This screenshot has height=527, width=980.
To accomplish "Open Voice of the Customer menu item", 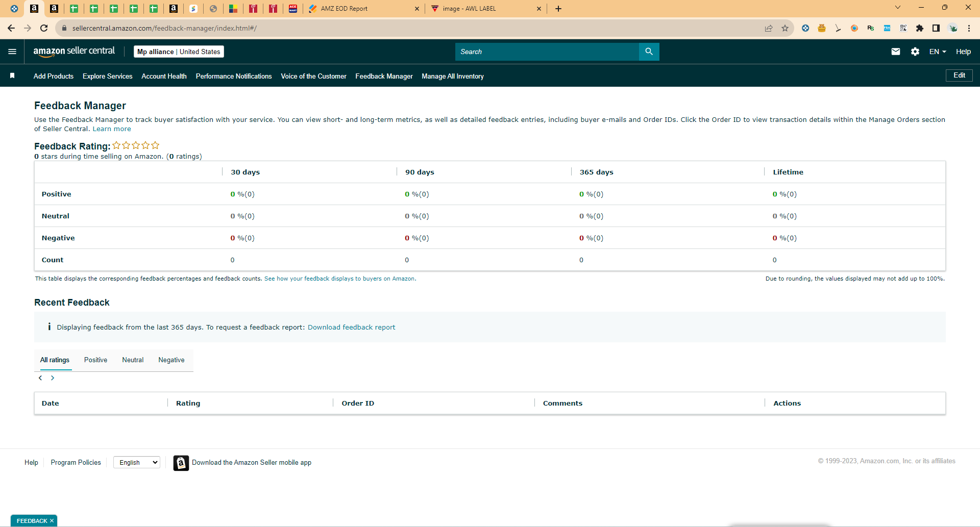I will (x=313, y=76).
